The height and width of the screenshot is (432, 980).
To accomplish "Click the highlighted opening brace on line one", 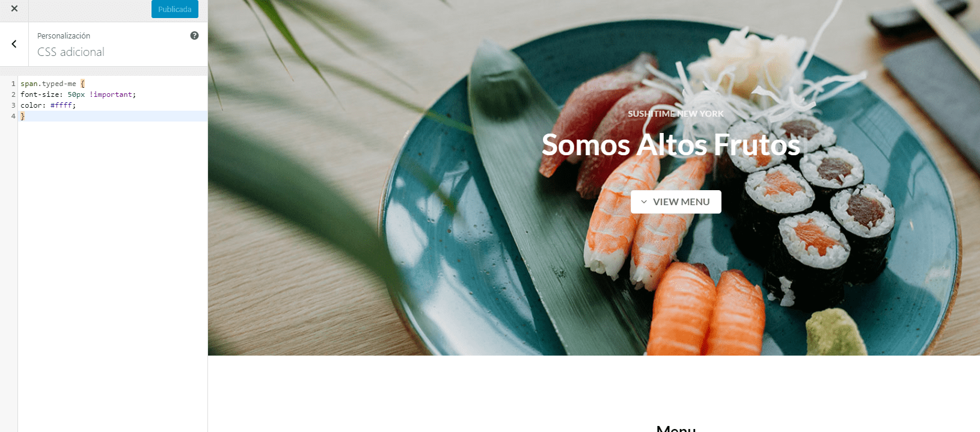I will (x=83, y=84).
